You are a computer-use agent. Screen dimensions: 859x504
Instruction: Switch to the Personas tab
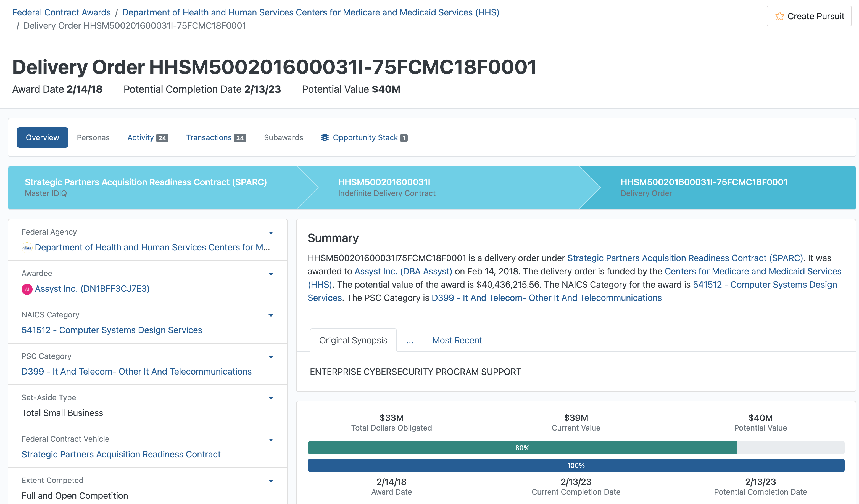[93, 137]
